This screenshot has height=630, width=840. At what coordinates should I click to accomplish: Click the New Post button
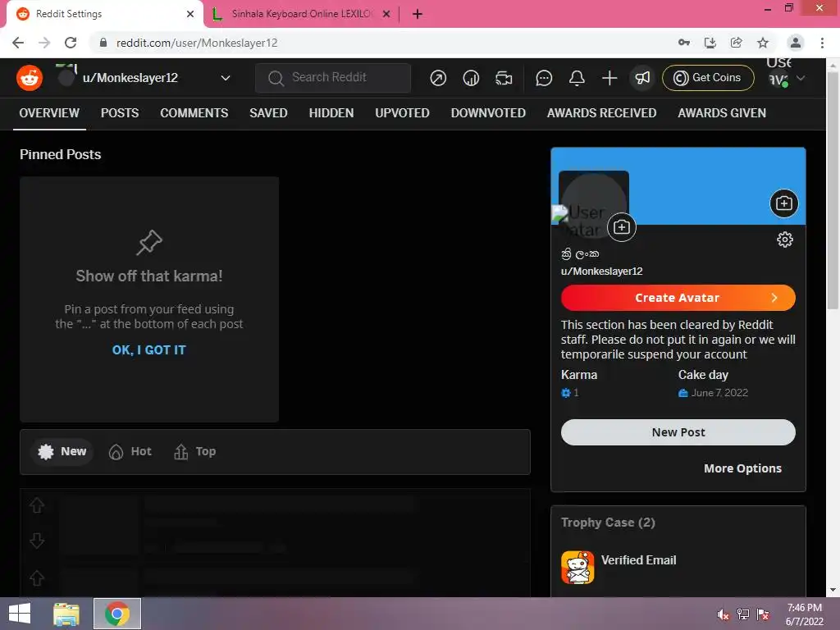pos(678,432)
